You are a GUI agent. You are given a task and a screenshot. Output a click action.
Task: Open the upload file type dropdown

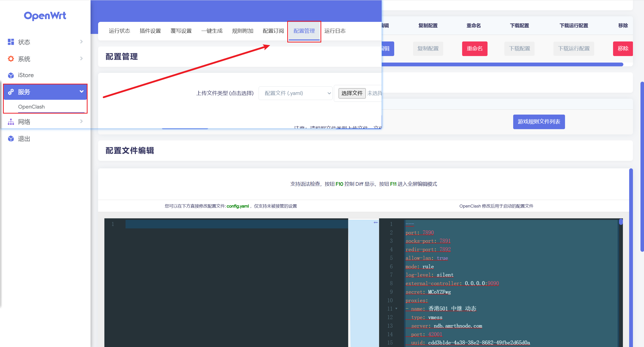pyautogui.click(x=296, y=93)
